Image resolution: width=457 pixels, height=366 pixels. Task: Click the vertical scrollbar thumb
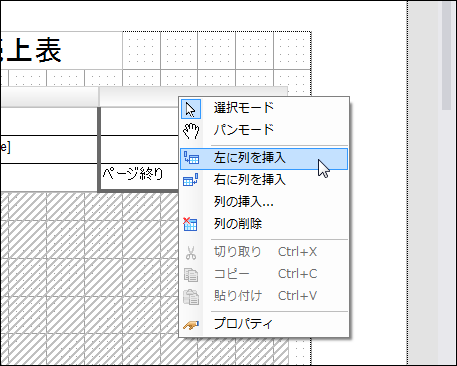(x=447, y=55)
